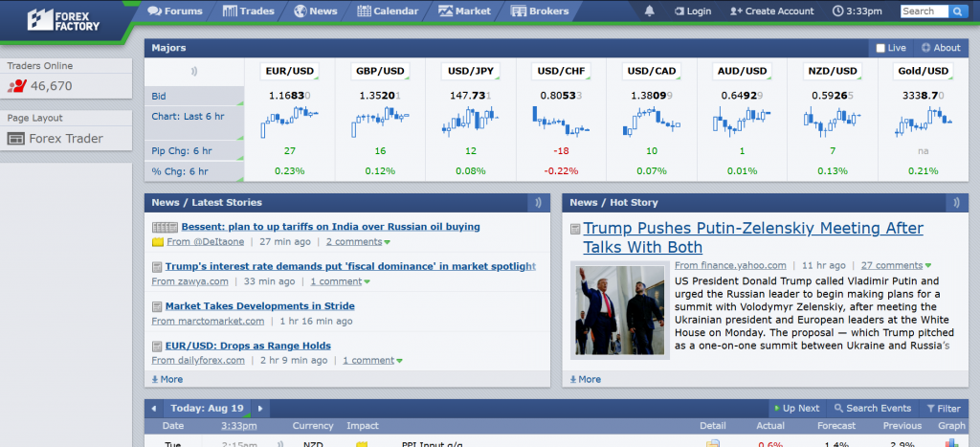Open the Brokers tab
This screenshot has width=980, height=447.
click(540, 11)
